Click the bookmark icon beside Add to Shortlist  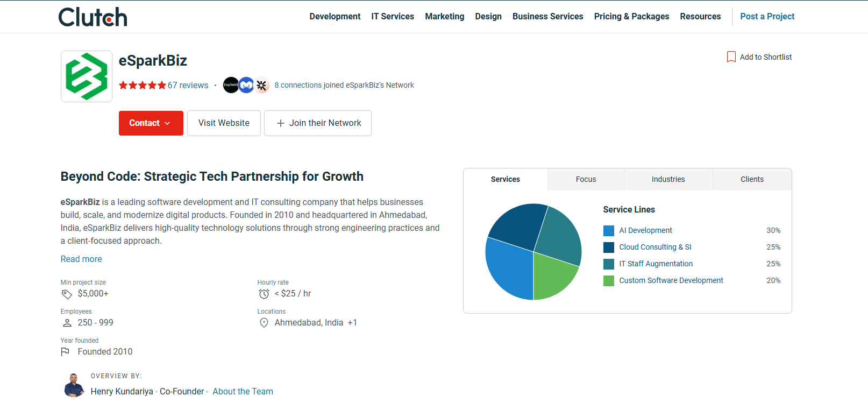(x=731, y=57)
